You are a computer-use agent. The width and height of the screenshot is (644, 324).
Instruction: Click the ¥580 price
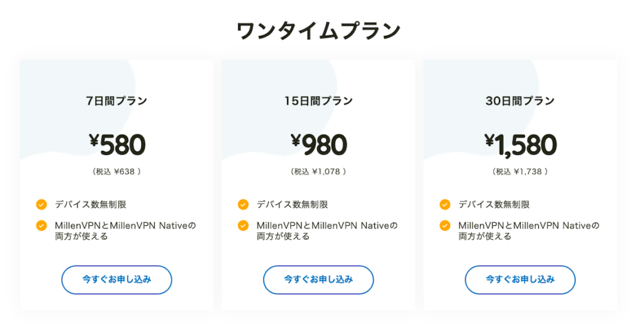[117, 145]
